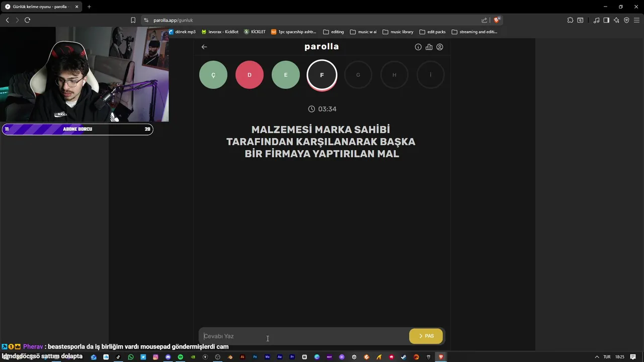
Task: Expand the edit packs bookmarks folder
Action: 433,32
